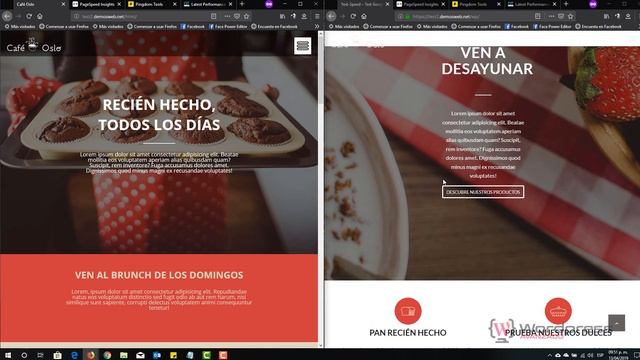Open the Mail app from taskbar
Screen dimensions: 640x360
click(140, 355)
